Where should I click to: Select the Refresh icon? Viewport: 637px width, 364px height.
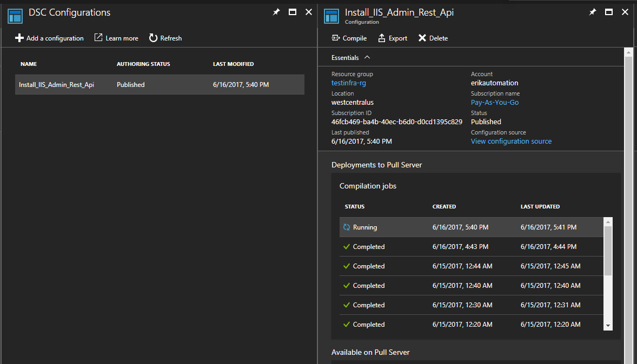pyautogui.click(x=152, y=38)
